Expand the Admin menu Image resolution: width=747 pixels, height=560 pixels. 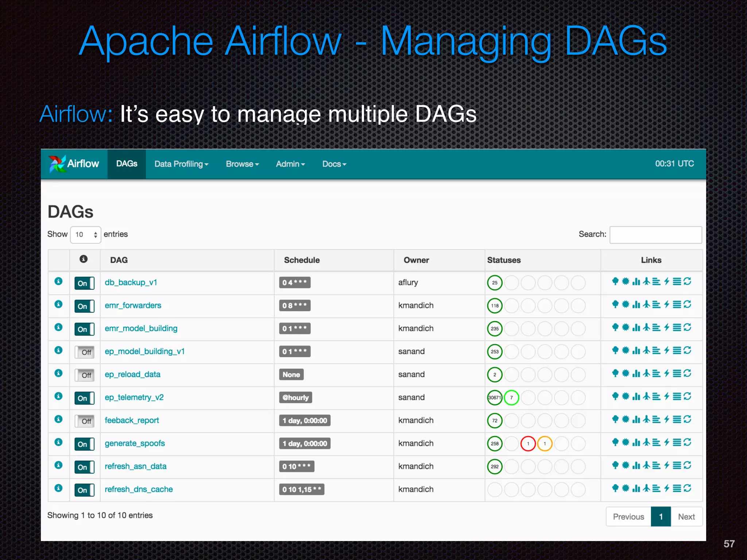[290, 164]
